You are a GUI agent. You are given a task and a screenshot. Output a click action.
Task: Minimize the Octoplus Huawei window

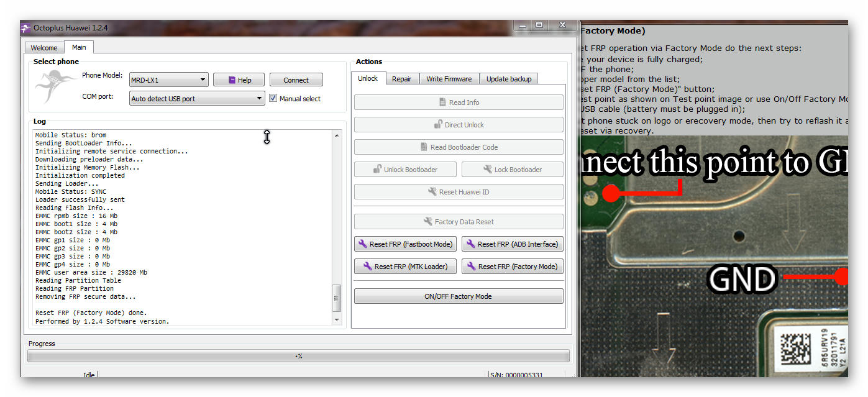pyautogui.click(x=521, y=25)
